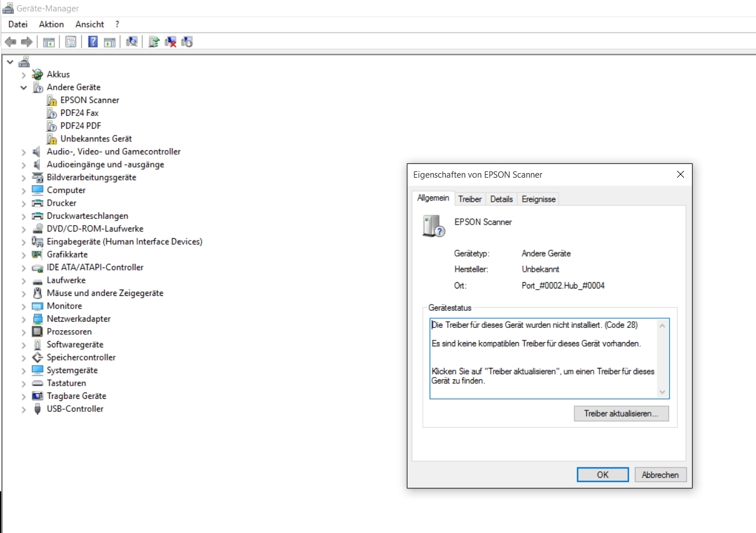Open the Ansicht menu
Image resolution: width=756 pixels, height=533 pixels.
(90, 24)
